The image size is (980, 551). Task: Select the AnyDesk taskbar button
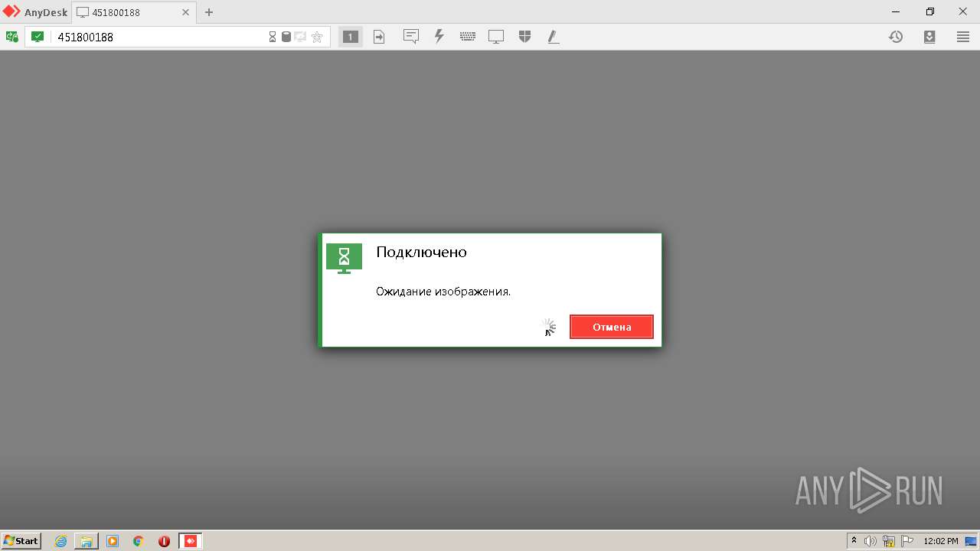[191, 541]
